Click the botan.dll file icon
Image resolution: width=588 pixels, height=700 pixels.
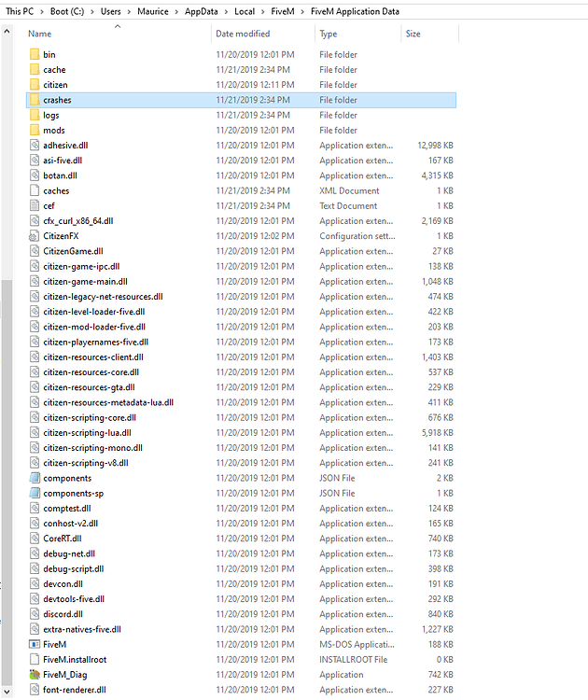35,175
